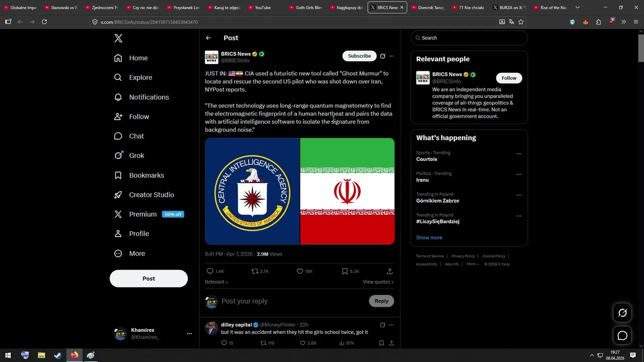Open Premium with 50% off badge
Screen dimensions: 644x362
pyautogui.click(x=149, y=214)
